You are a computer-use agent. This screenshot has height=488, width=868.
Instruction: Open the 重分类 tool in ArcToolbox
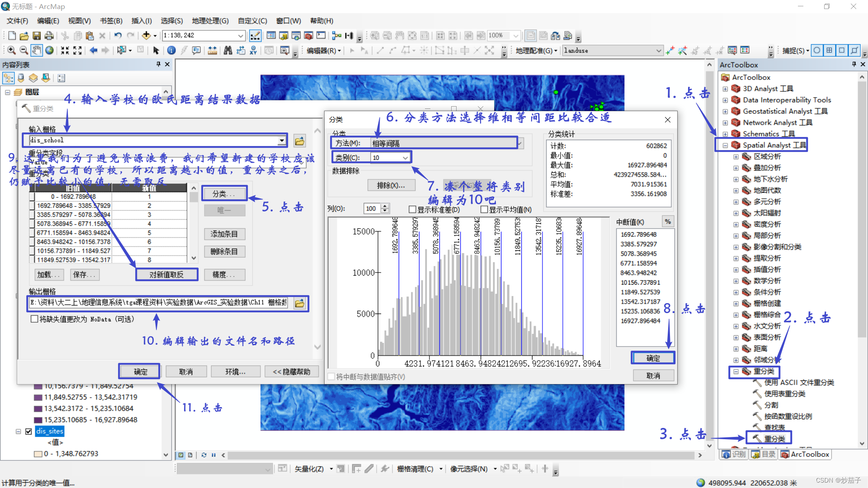coord(774,439)
